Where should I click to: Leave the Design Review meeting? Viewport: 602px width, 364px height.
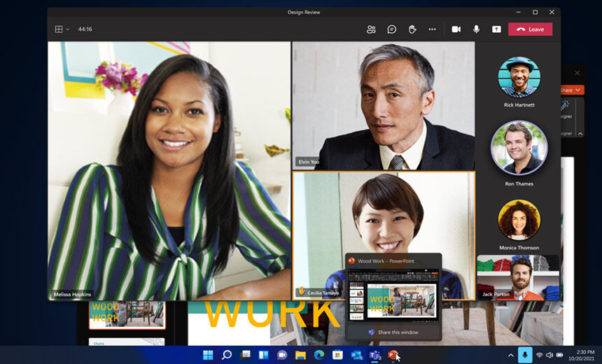click(530, 29)
